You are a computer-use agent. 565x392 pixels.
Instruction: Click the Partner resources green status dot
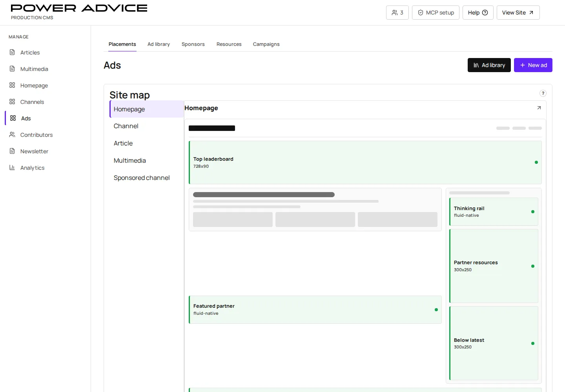(x=533, y=266)
